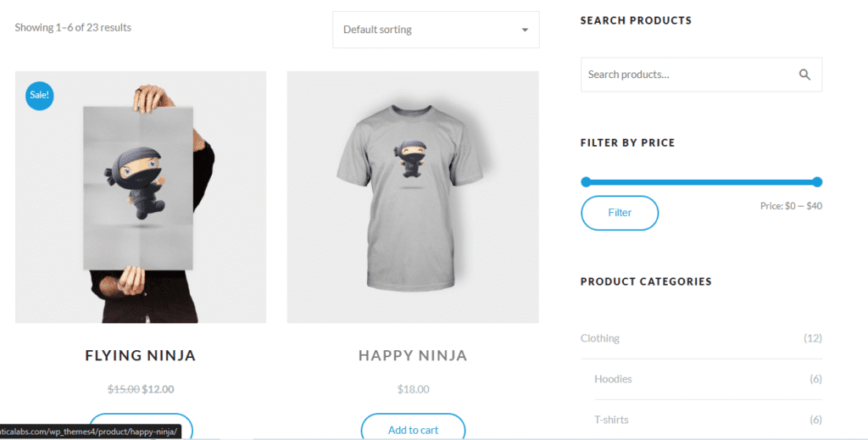Image resolution: width=868 pixels, height=440 pixels.
Task: Click the Happy Ninja t-shirt image
Action: [x=413, y=197]
